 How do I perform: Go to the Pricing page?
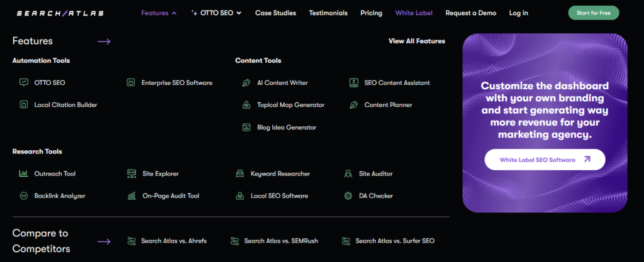pyautogui.click(x=371, y=13)
